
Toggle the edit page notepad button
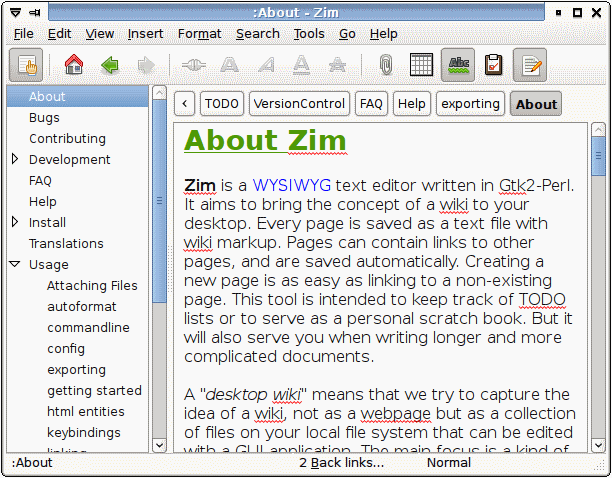pos(530,65)
